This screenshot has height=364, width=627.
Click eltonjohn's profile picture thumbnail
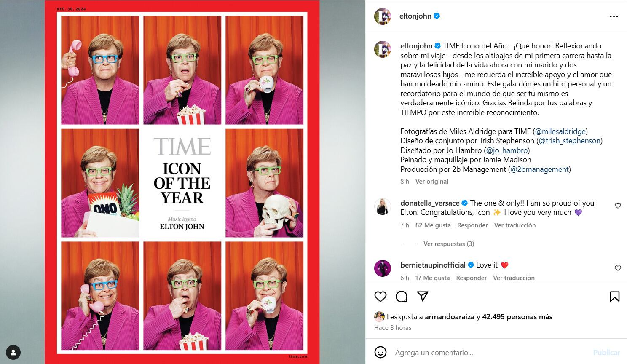coord(382,16)
